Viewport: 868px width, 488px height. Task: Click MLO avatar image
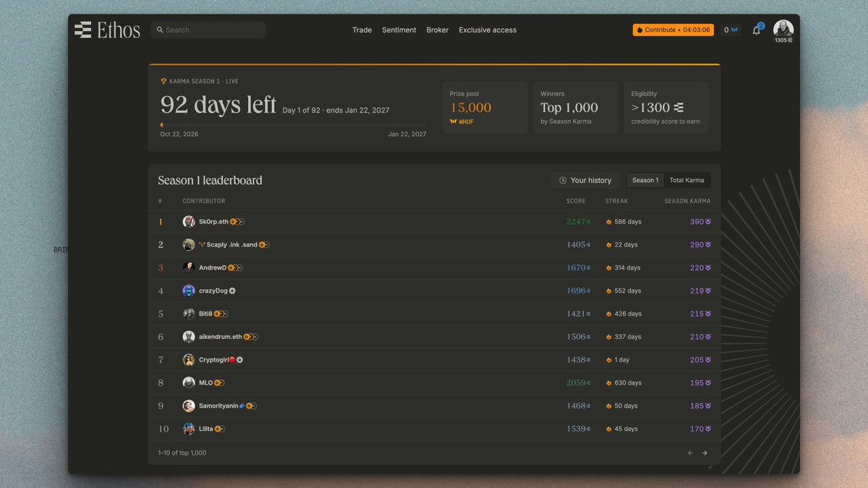tap(189, 383)
